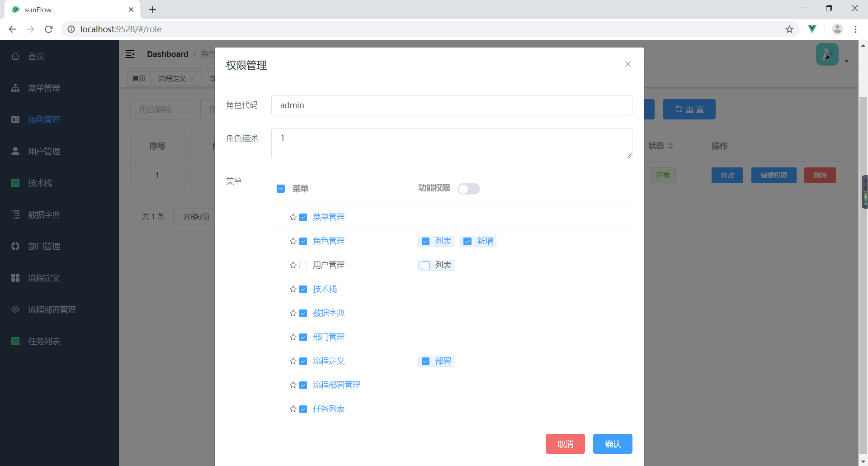The width and height of the screenshot is (868, 466).
Task: Uncheck the 新增 permission for 角色管理
Action: [x=467, y=241]
